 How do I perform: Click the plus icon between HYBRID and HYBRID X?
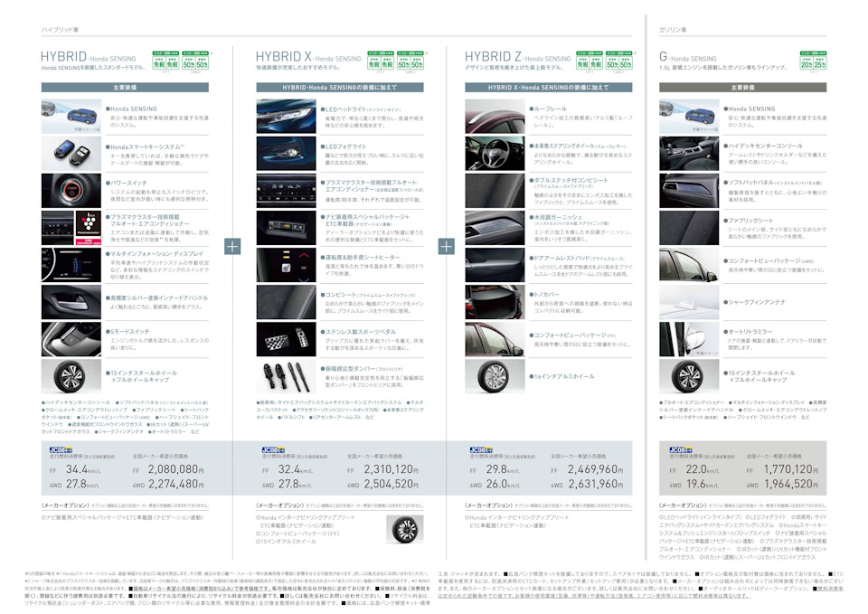click(x=232, y=246)
